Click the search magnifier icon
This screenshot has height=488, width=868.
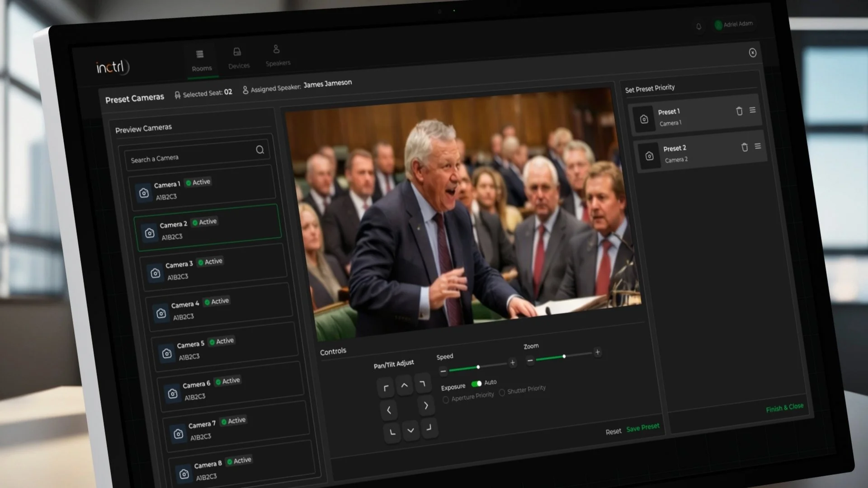click(260, 150)
